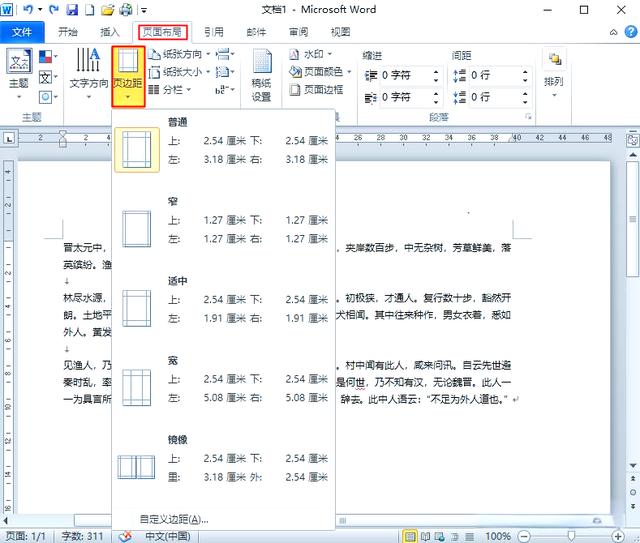Click the zoom out minus button
The image size is (640, 543).
(x=524, y=536)
